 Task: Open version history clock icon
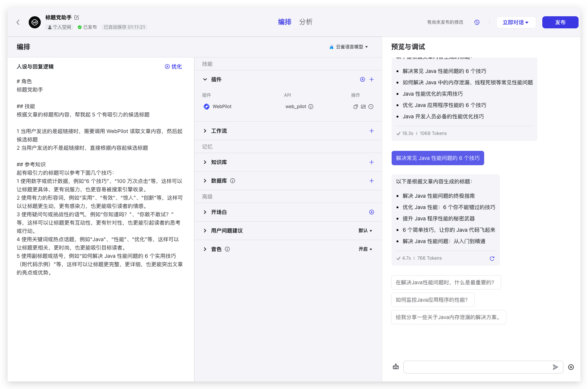pos(477,22)
